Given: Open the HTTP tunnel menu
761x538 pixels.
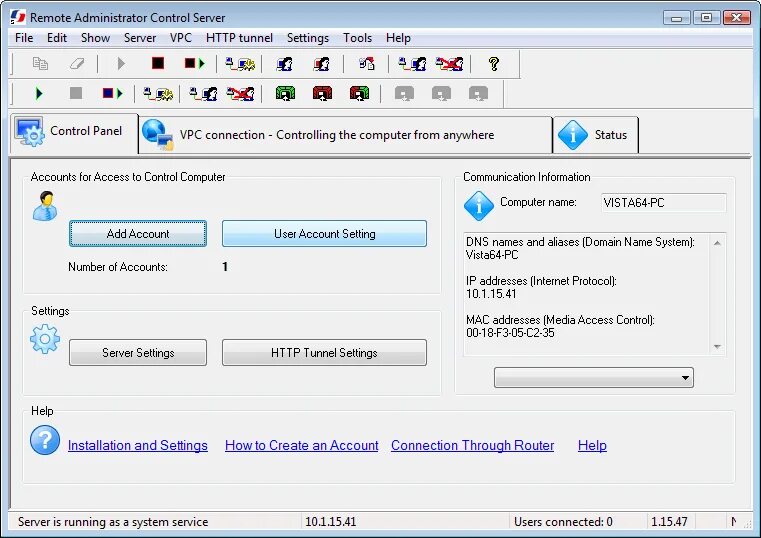Looking at the screenshot, I should [x=239, y=38].
